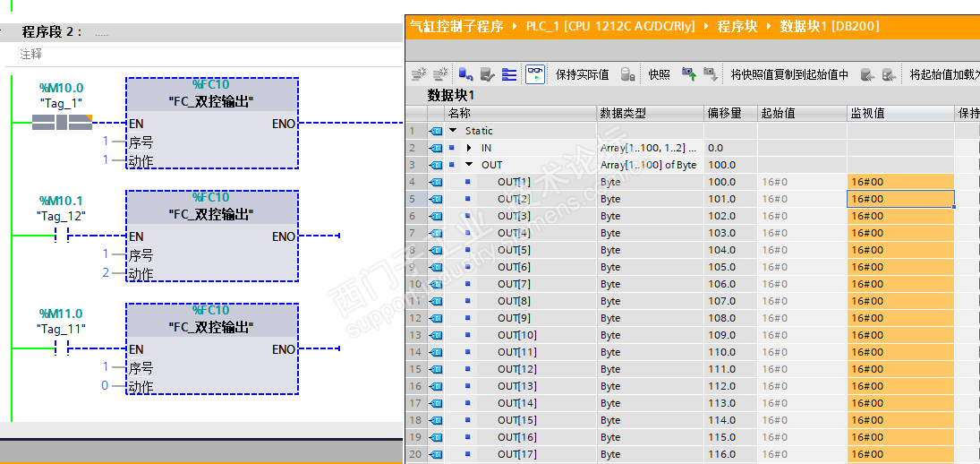Click the 将快照值复制到起始值中 button
The height and width of the screenshot is (464, 980).
tap(789, 74)
